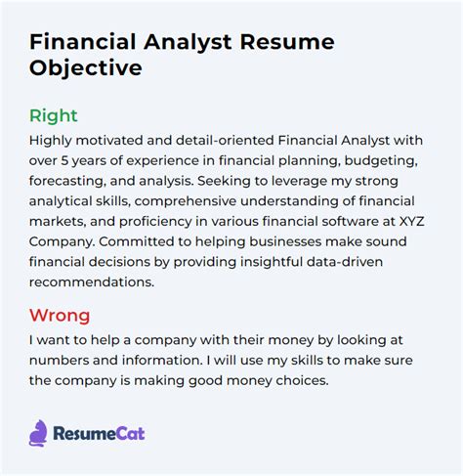Screen dimensions: 463x476
Task: Click 'I want to help a company' line
Action: pos(216,340)
